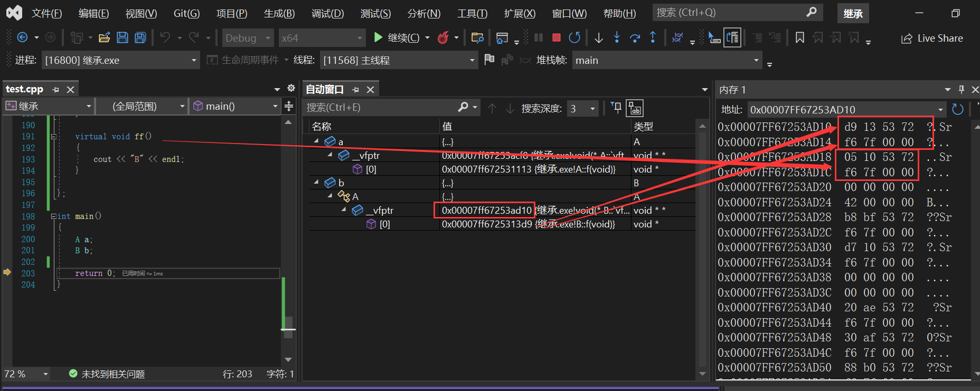Collapse the virtual void ff() code block
Screen dimensions: 980x391
[53, 137]
